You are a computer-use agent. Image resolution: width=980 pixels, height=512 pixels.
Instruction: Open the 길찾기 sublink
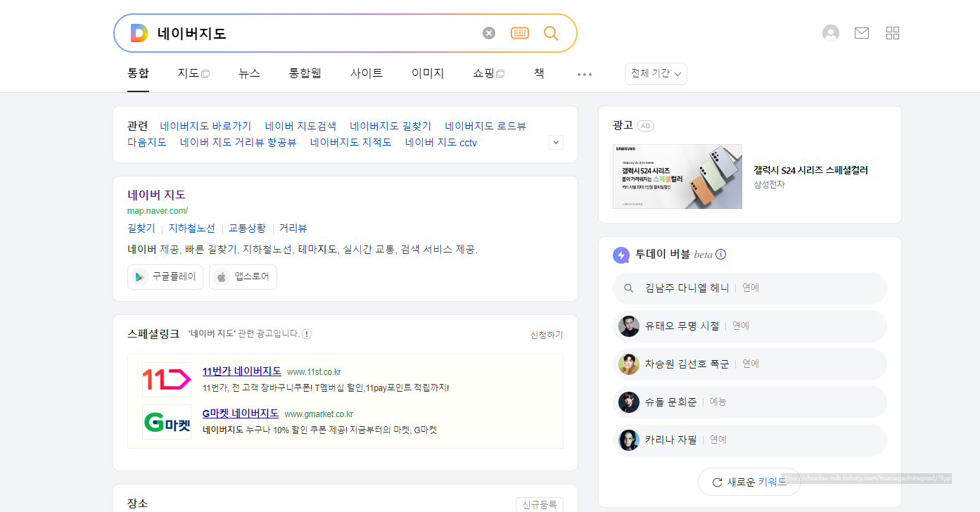click(141, 229)
